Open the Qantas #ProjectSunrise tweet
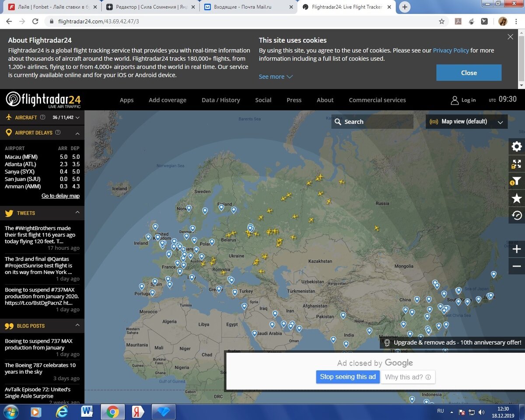 click(38, 266)
